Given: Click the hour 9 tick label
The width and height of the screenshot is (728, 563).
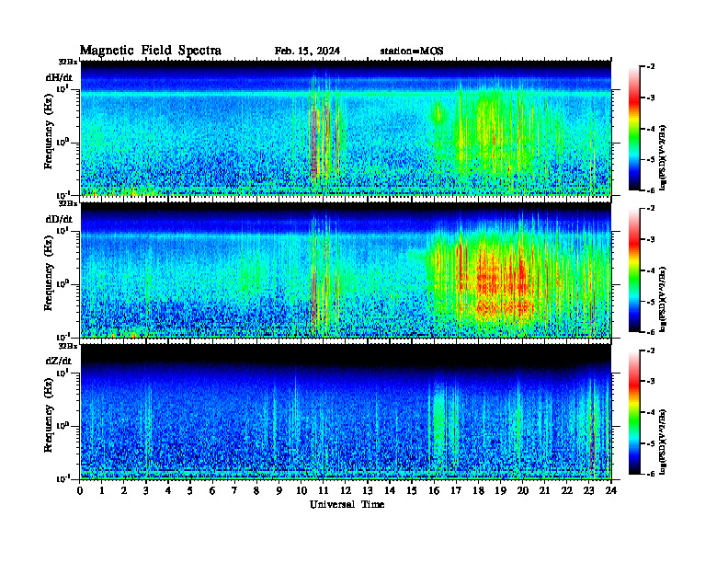Looking at the screenshot, I should point(279,490).
